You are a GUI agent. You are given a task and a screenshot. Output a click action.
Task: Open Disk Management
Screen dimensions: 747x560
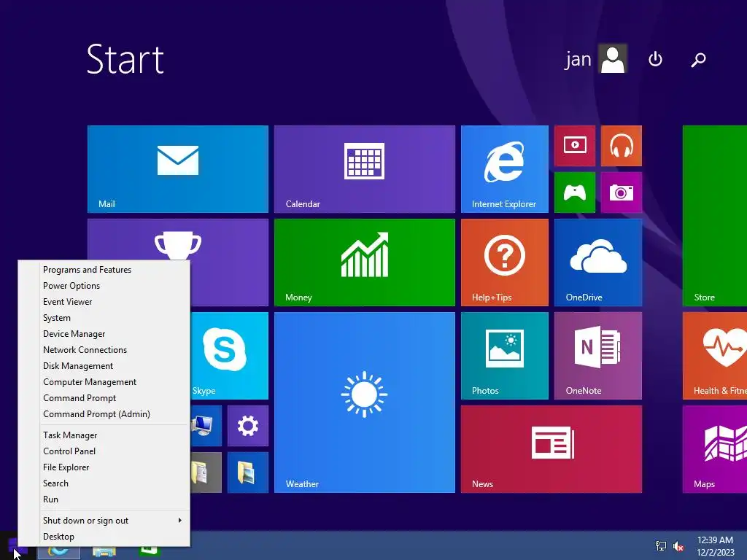click(104, 366)
